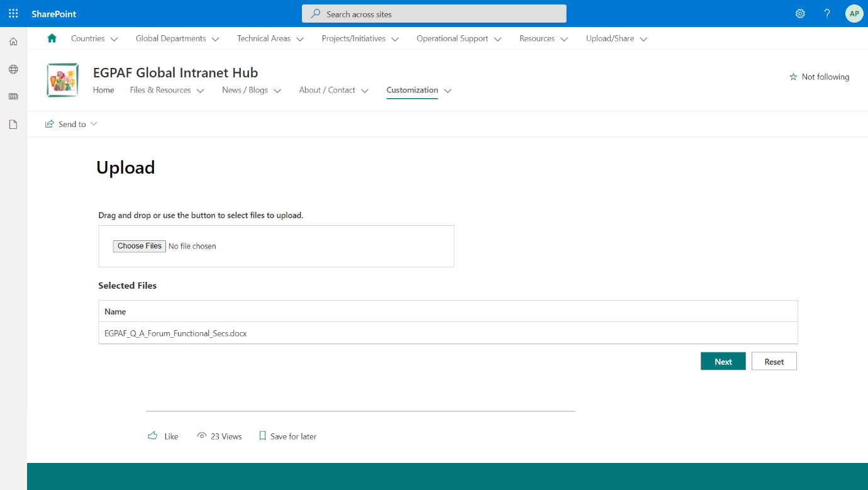The image size is (868, 490).
Task: Open the settings gear icon
Action: [x=800, y=13]
